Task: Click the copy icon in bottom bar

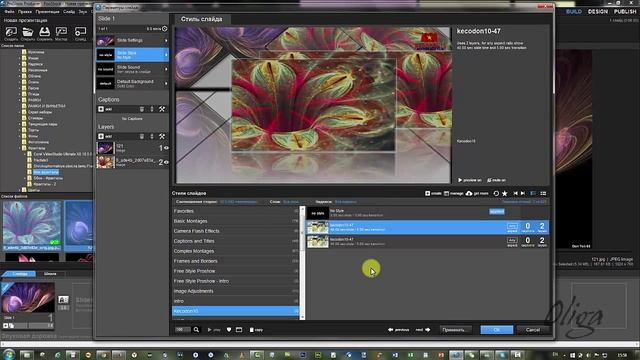Action: tap(251, 329)
